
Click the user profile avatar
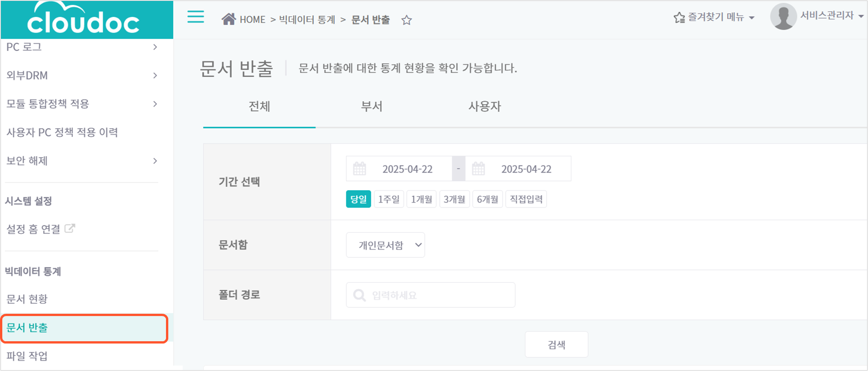[783, 16]
